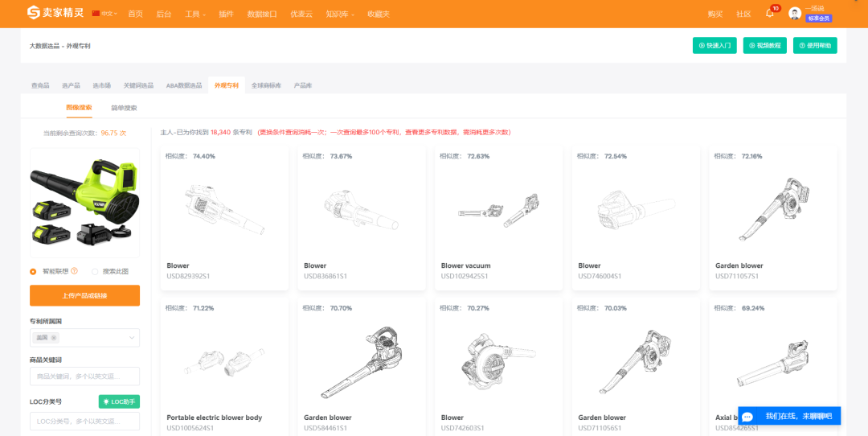Focus the LOC分类号 input field
The width and height of the screenshot is (868, 436).
coord(84,421)
